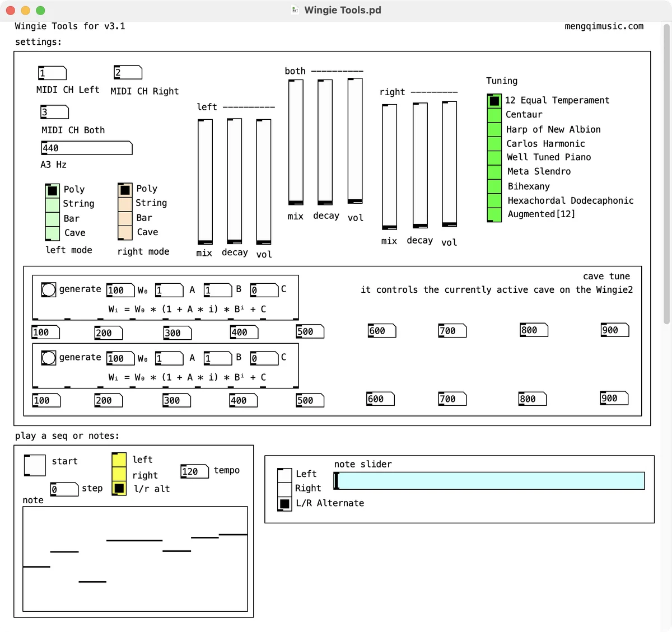
Task: Click the first generate bang button
Action: coord(49,289)
